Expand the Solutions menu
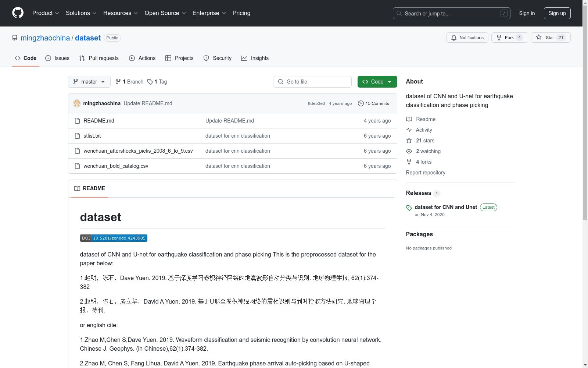Viewport: 588px width, 368px height. (x=81, y=13)
